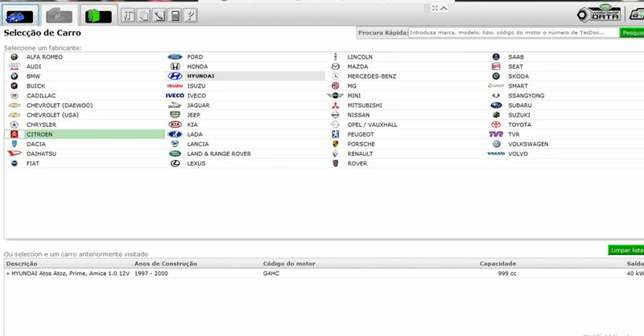644x336 pixels.
Task: Select the Ford oval logo
Action: click(175, 56)
